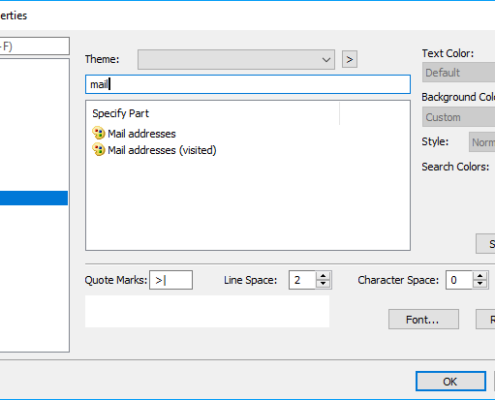Select the Mail addresses (visited) list entry text
The height and width of the screenshot is (400, 495).
(162, 150)
